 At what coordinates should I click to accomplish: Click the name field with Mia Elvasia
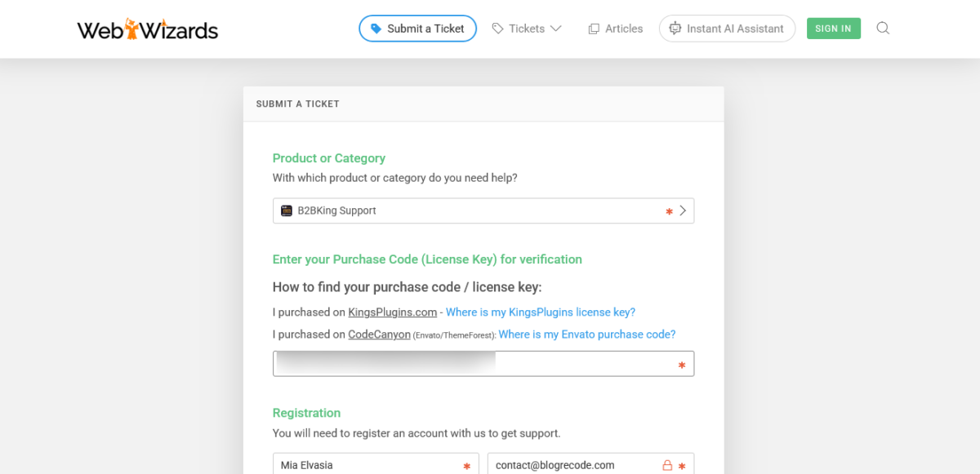(x=376, y=463)
